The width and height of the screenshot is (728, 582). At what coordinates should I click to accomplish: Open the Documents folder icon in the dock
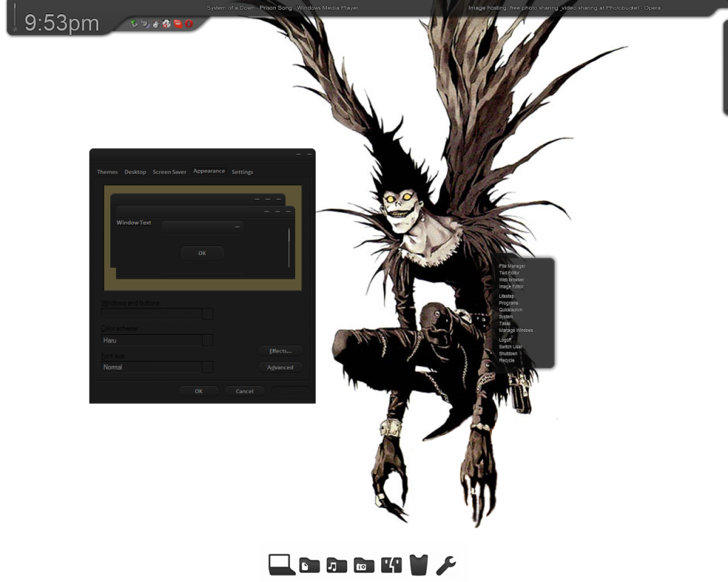pyautogui.click(x=308, y=564)
